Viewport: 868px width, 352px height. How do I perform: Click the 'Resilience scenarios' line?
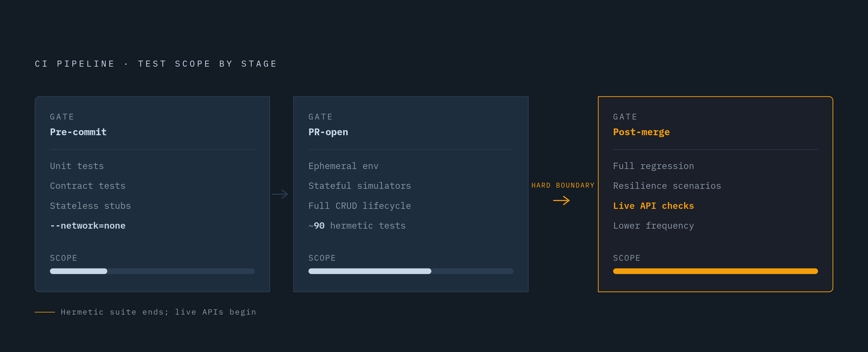[x=667, y=186]
